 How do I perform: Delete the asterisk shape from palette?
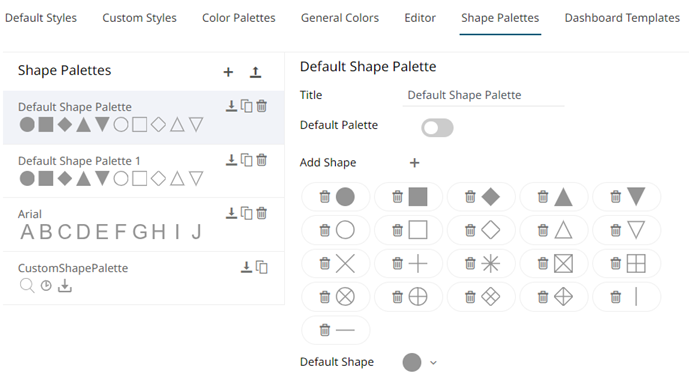pos(470,263)
